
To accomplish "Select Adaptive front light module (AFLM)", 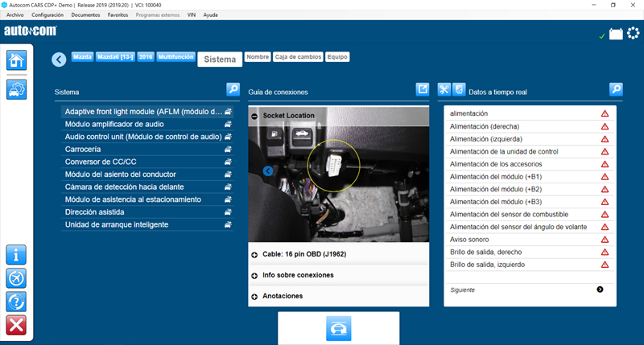I will [147, 112].
